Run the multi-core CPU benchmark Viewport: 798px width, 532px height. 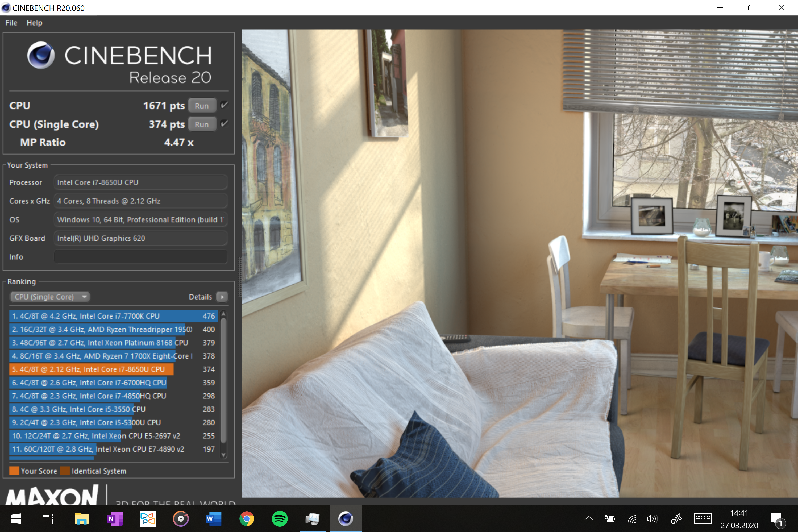point(202,106)
